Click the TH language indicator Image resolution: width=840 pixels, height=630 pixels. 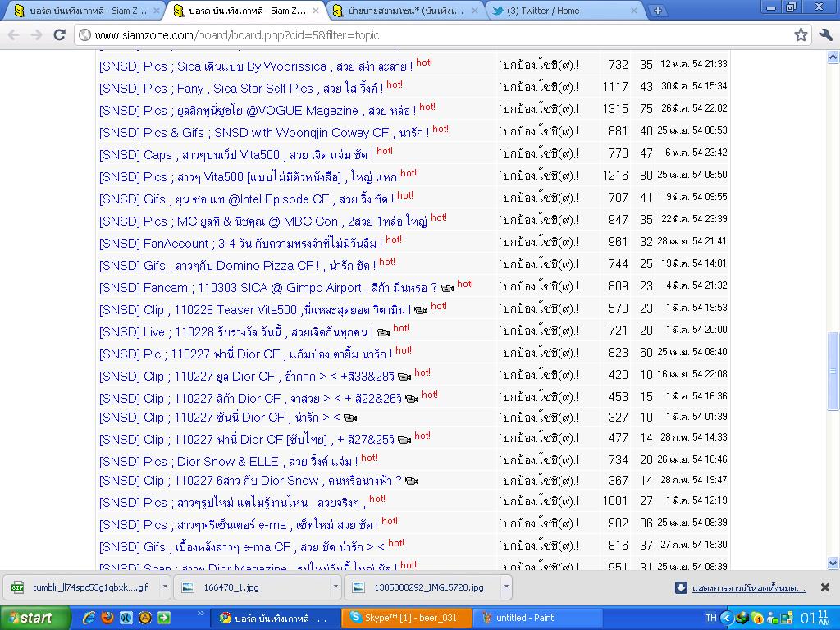(711, 618)
